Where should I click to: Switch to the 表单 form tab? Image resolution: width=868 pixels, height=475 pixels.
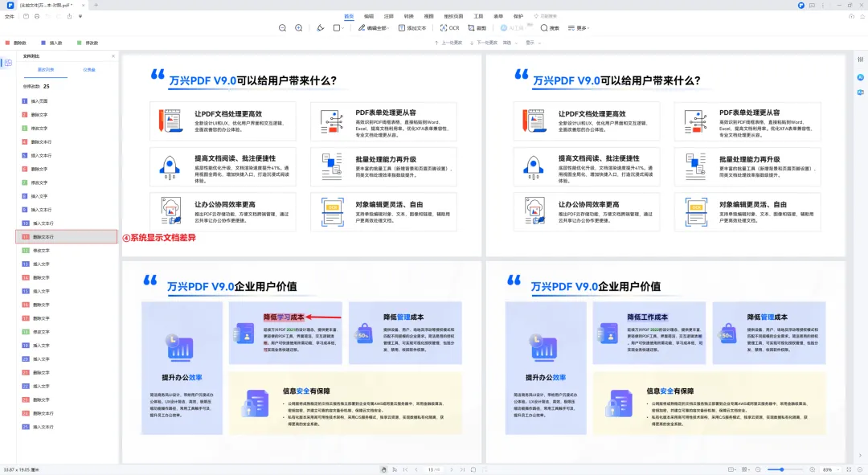coord(498,16)
